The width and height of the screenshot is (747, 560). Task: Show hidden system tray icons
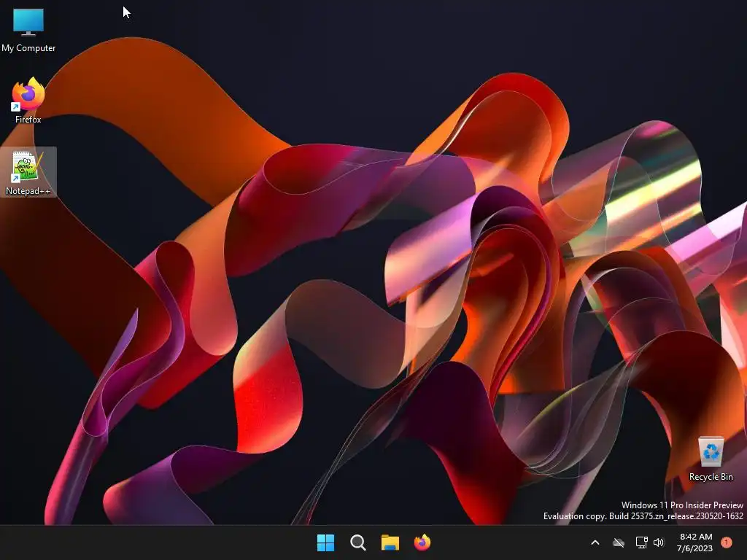[x=595, y=542]
